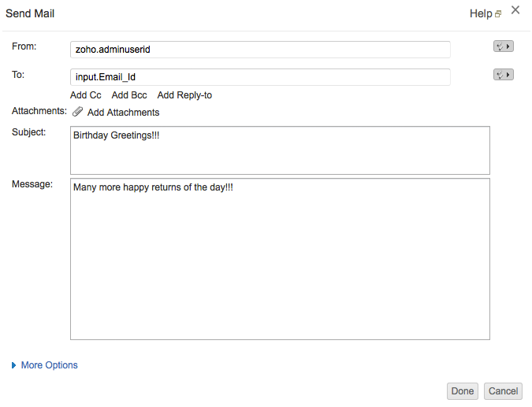Click the paperclip attachment icon
This screenshot has width=532, height=407.
(x=77, y=113)
